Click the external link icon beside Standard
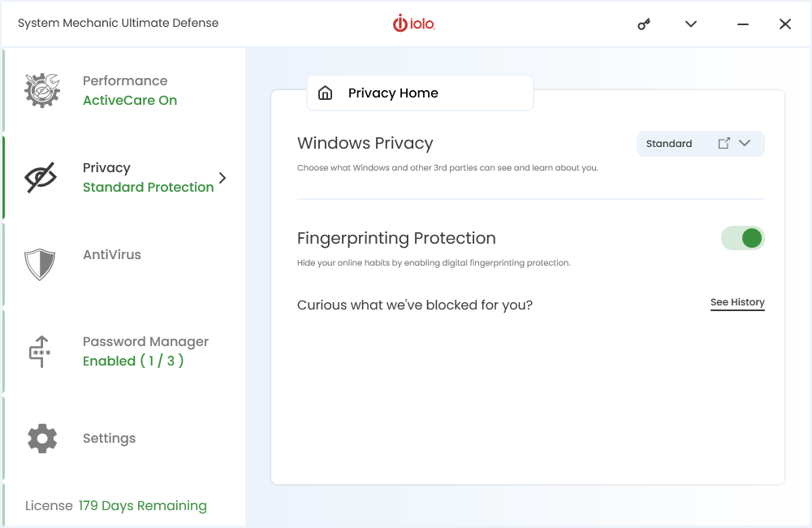The image size is (812, 528). 724,143
